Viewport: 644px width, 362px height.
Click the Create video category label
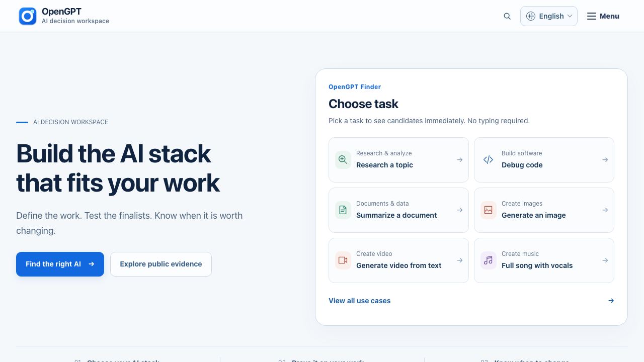(374, 254)
